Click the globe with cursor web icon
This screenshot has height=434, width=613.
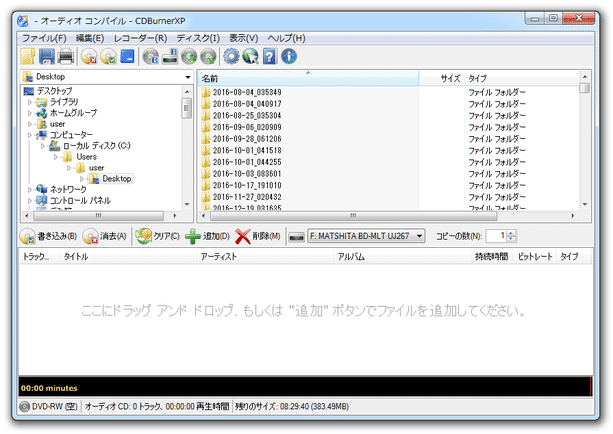click(250, 56)
